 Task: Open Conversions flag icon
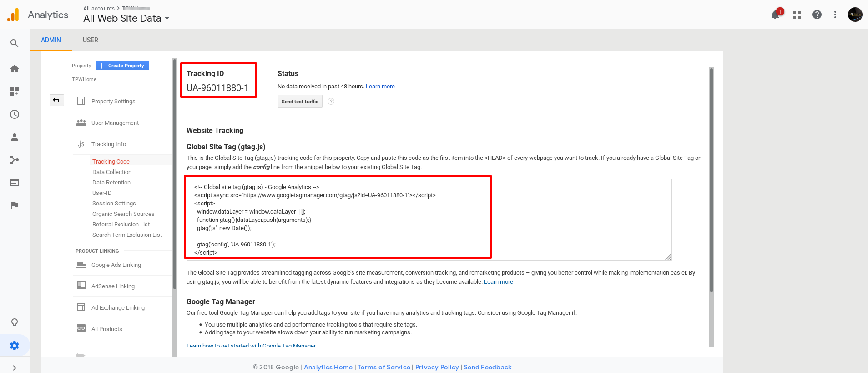15,205
